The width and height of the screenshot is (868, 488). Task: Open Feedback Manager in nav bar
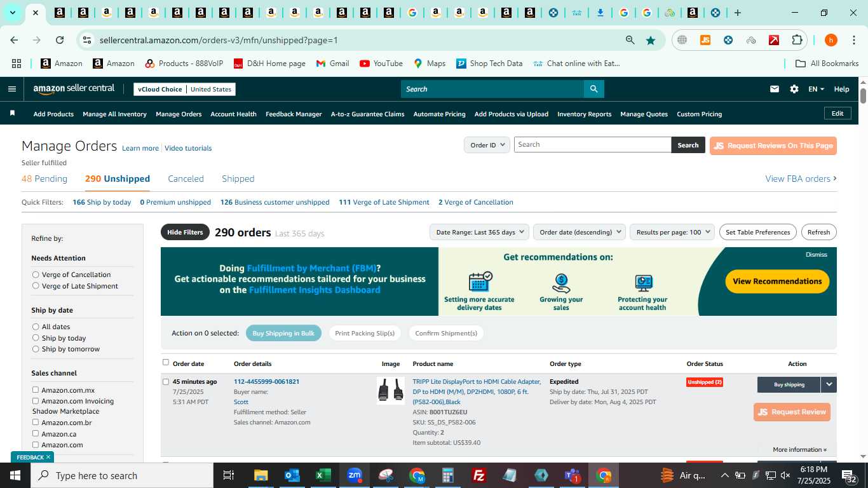[294, 114]
